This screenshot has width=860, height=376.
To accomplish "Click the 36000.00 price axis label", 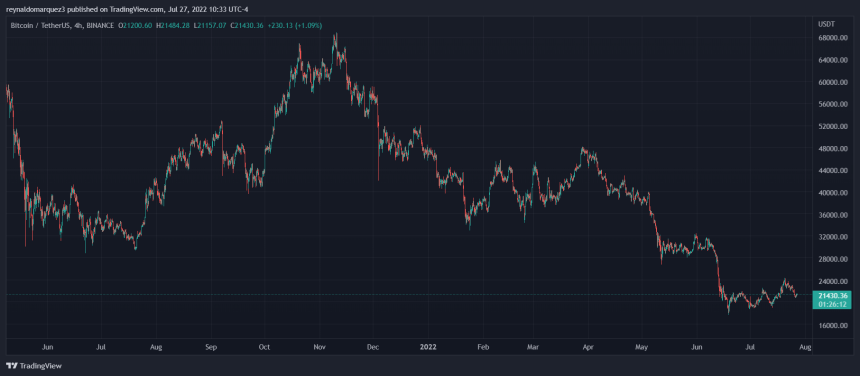I will [833, 215].
